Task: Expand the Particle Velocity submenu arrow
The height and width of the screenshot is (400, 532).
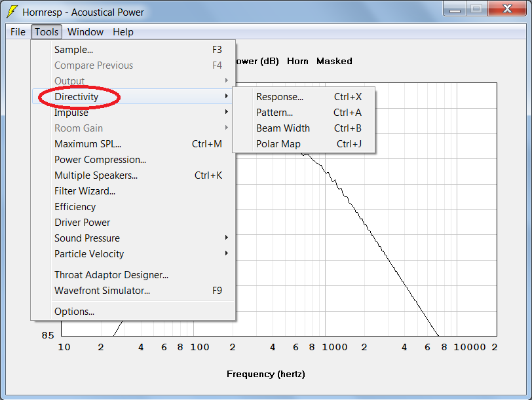Action: point(226,253)
